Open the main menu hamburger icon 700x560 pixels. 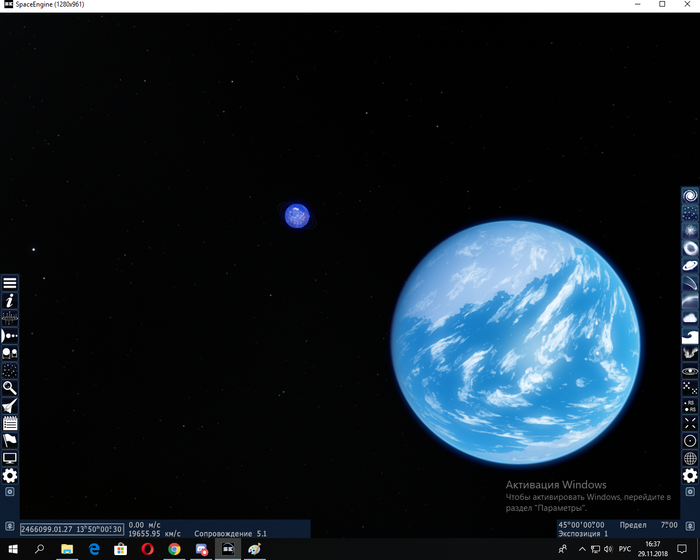[x=10, y=283]
